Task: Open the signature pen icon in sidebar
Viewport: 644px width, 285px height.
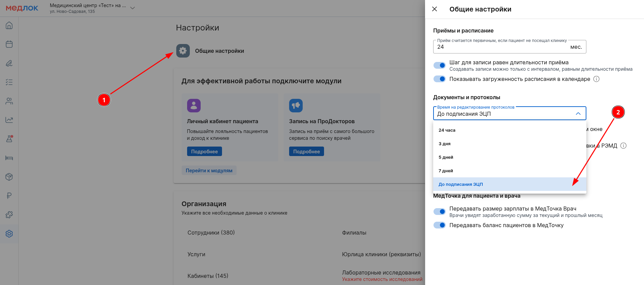Action: 9,63
